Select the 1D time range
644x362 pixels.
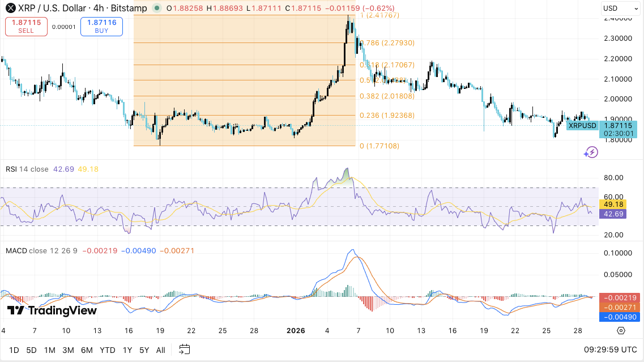coord(14,350)
